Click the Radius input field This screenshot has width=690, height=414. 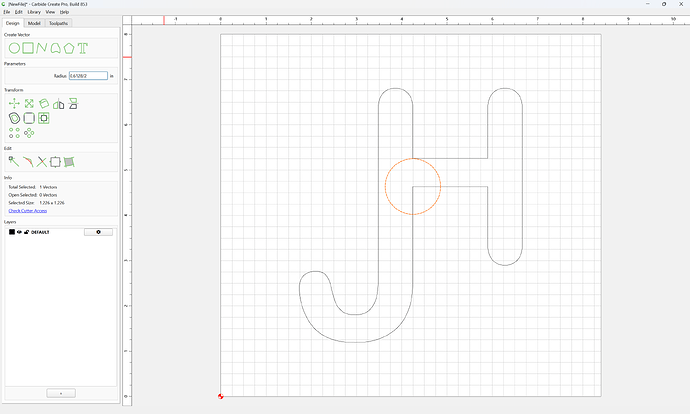tap(88, 76)
